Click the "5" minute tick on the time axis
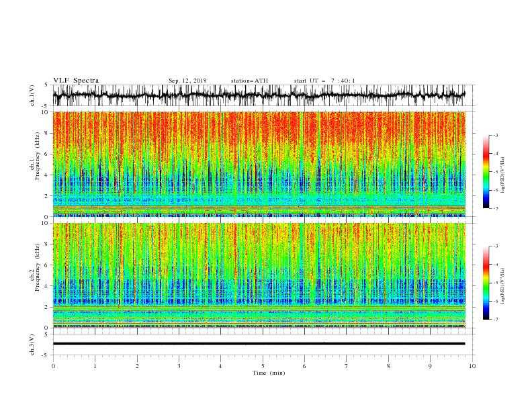The width and height of the screenshot is (532, 411). point(263,366)
